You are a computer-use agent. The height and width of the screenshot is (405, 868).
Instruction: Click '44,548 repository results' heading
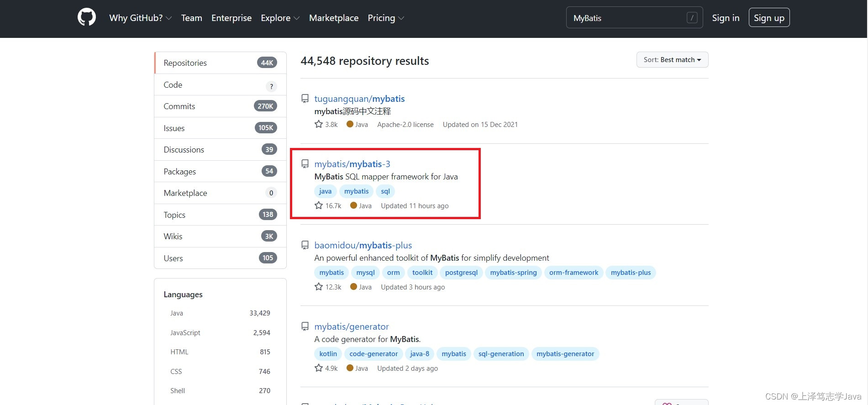pos(365,61)
